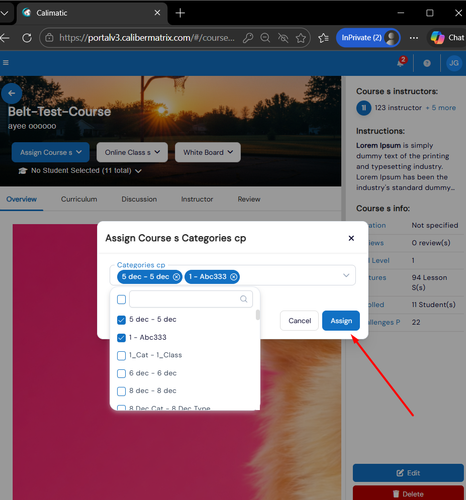Minimize the browser window
The image size is (466, 500).
[x=401, y=13]
